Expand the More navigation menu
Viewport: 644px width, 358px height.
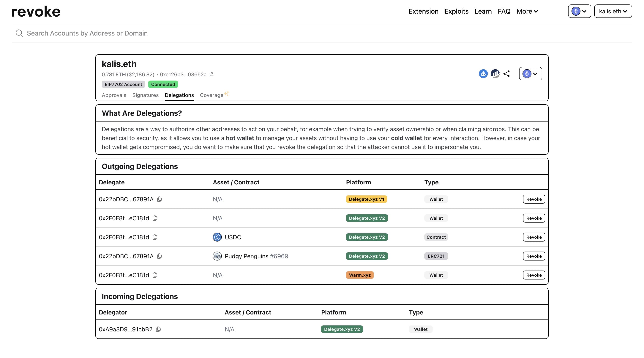point(527,12)
